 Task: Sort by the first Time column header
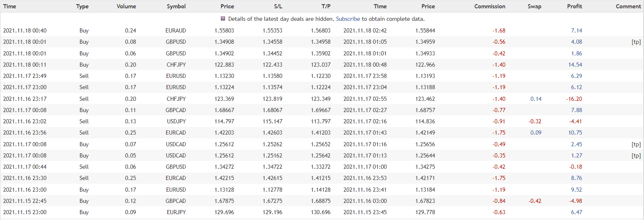pyautogui.click(x=10, y=6)
